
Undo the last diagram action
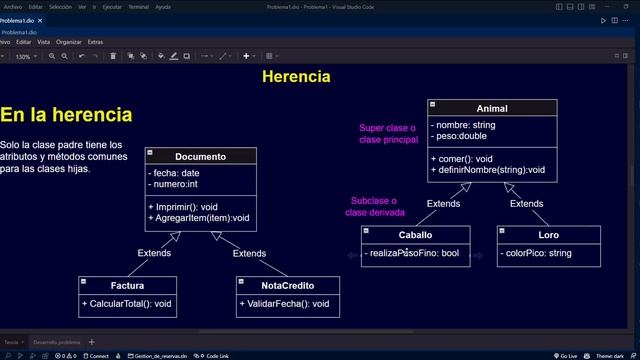pyautogui.click(x=82, y=56)
